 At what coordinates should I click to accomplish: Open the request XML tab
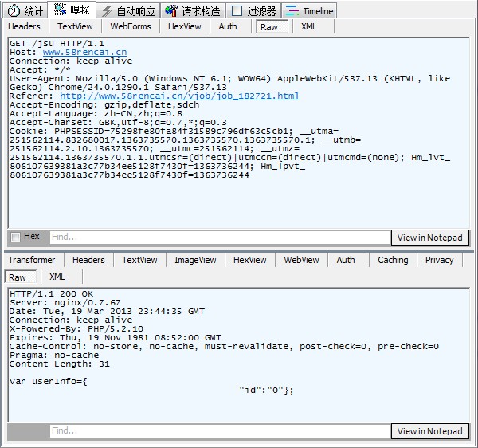[x=309, y=26]
